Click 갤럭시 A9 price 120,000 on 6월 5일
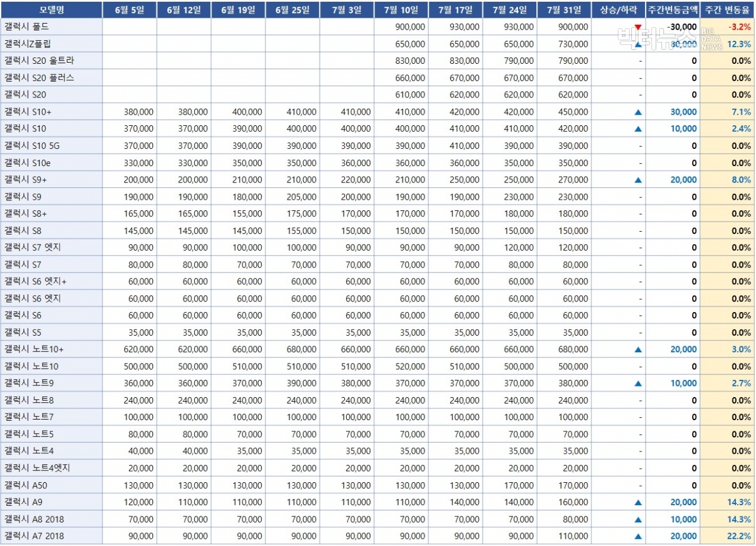The image size is (756, 546). pyautogui.click(x=138, y=502)
